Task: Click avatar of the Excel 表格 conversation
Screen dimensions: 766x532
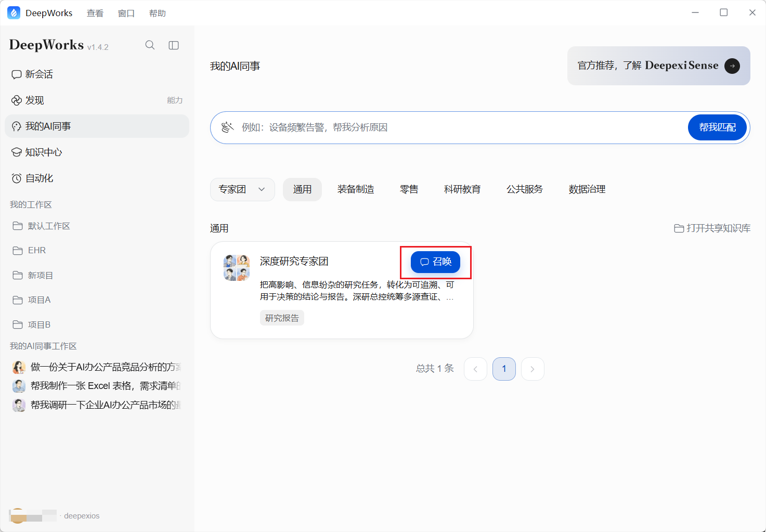Action: coord(19,386)
